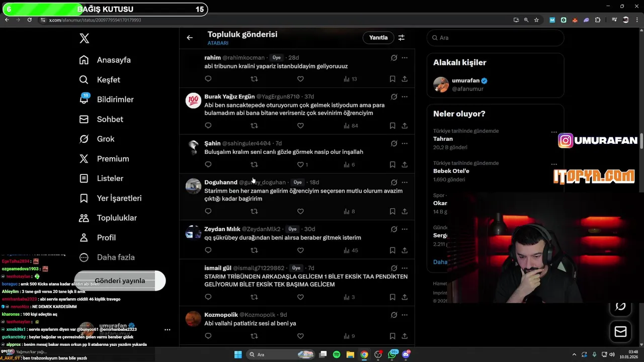
Task: Open Premium from the sidebar
Action: (104, 158)
